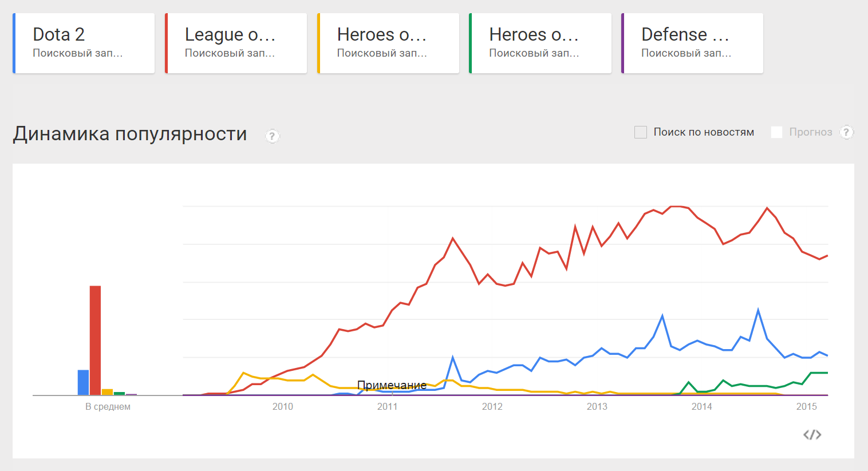Screen dimensions: 868x471
Task: Open help icon next to Прогноз
Action: (846, 132)
